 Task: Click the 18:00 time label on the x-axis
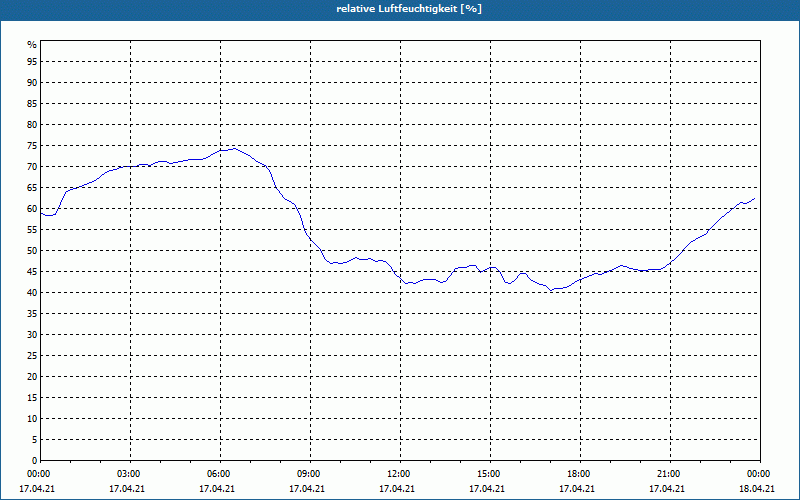[577, 474]
